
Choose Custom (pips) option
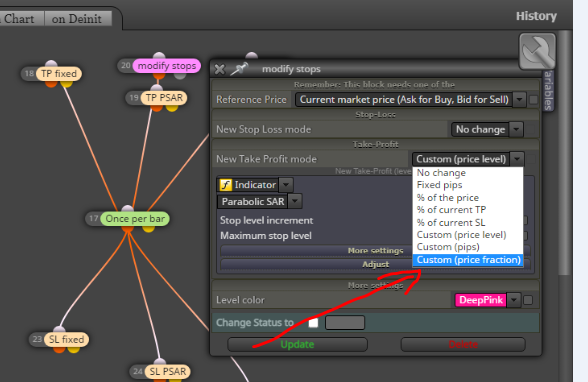468,247
